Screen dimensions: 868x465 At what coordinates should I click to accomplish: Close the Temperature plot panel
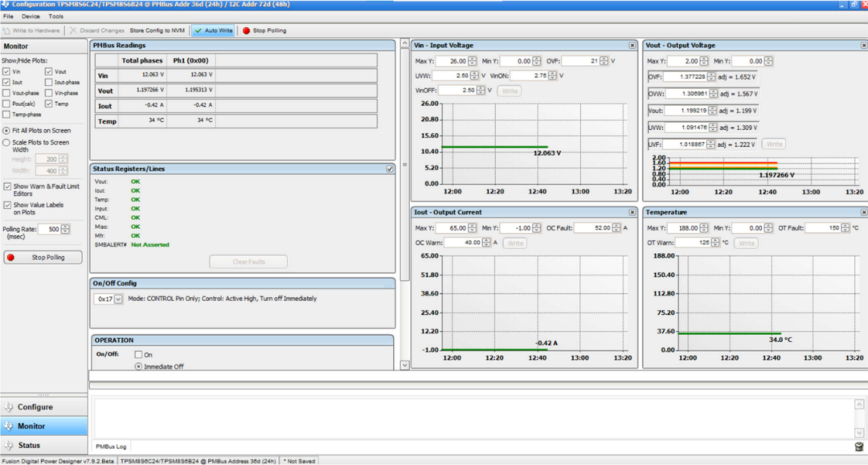tap(863, 213)
